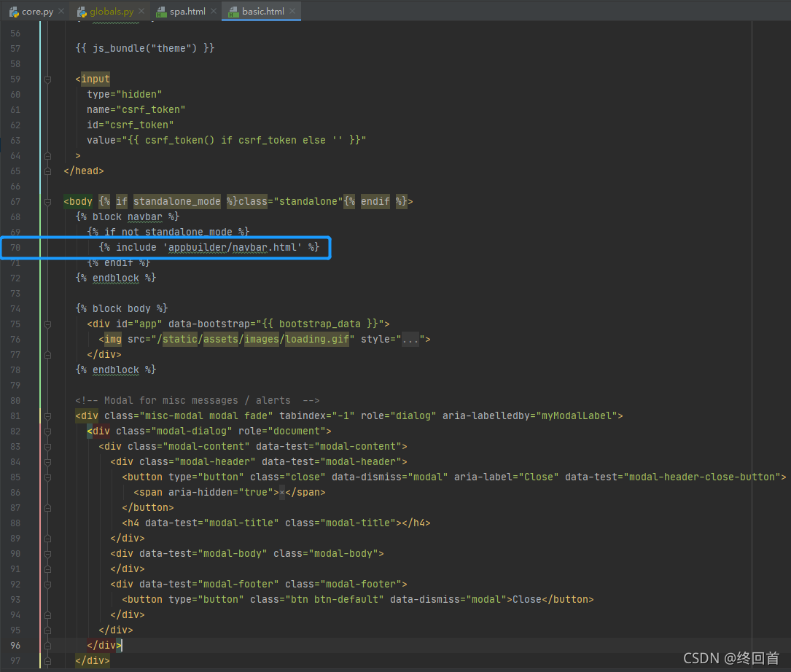The image size is (791, 672).
Task: Click line number 57 in the gutter
Action: click(x=15, y=48)
